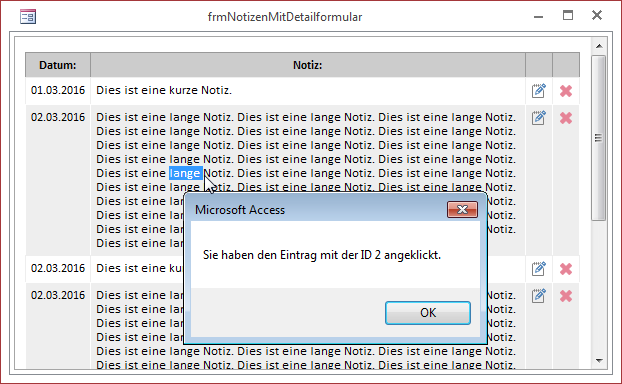Edit the 01.03.2016 short note
This screenshot has width=622, height=384.
pyautogui.click(x=538, y=91)
